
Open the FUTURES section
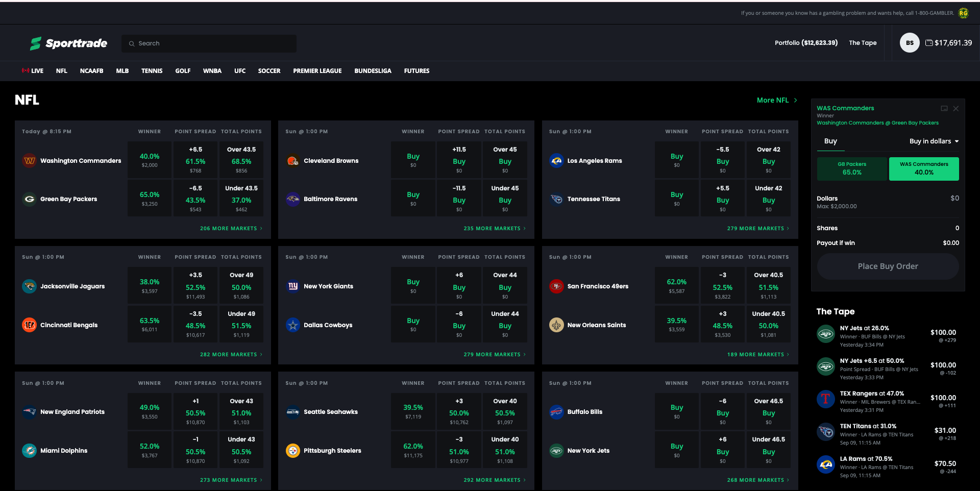click(x=416, y=71)
